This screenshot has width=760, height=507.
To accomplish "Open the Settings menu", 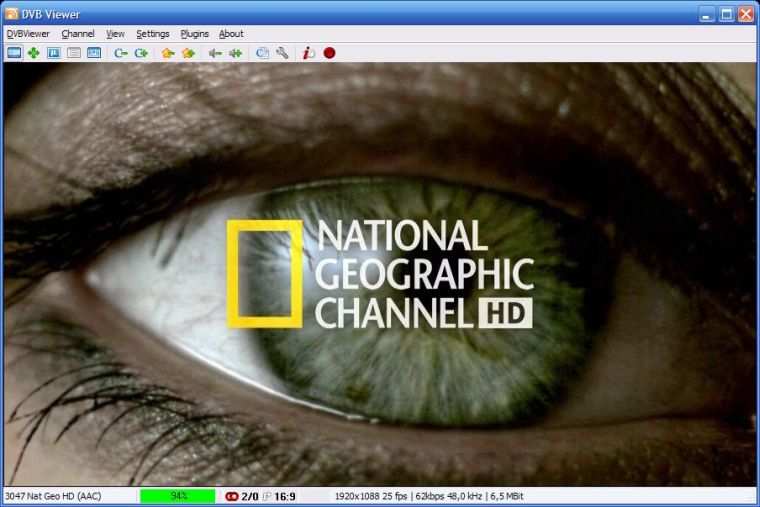I will [x=153, y=34].
